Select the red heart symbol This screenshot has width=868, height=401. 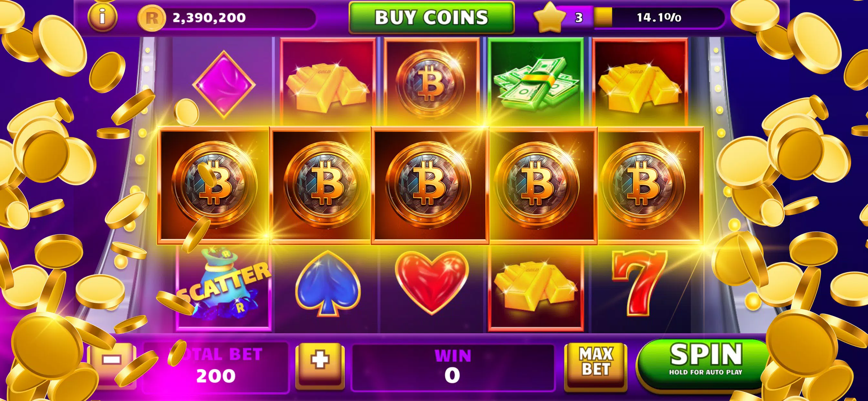[432, 283]
